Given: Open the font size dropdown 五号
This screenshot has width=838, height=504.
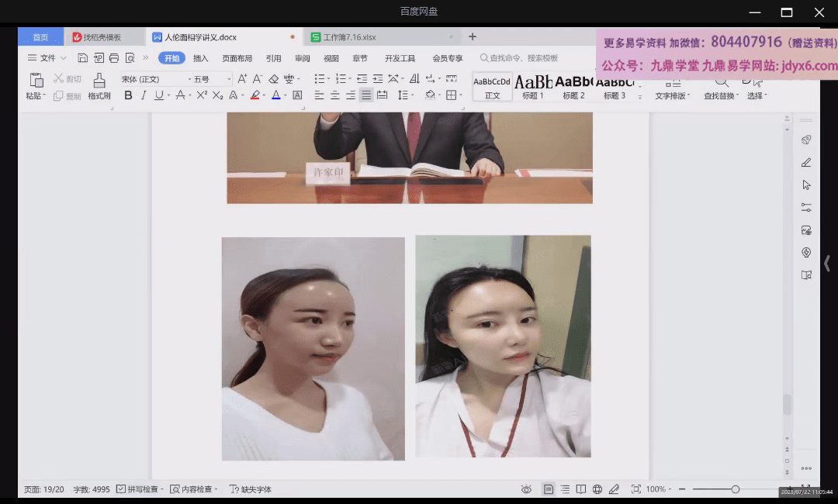Looking at the screenshot, I should pos(212,79).
